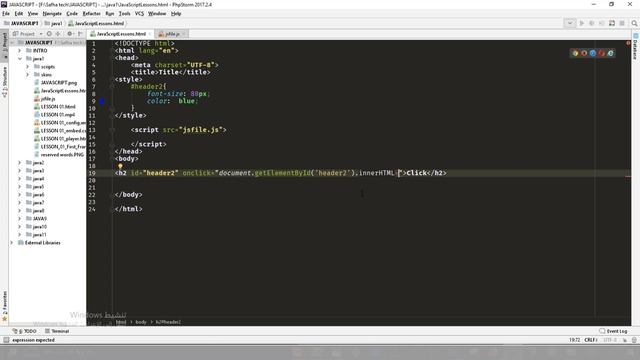Close the jsfile.js editor tab
The image size is (640, 360).
tap(184, 34)
